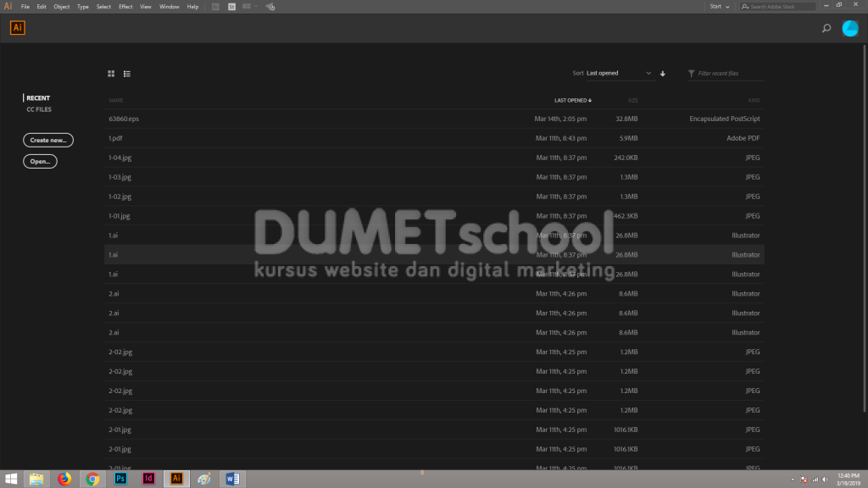Select the CC FILES tab
868x488 pixels.
click(39, 109)
